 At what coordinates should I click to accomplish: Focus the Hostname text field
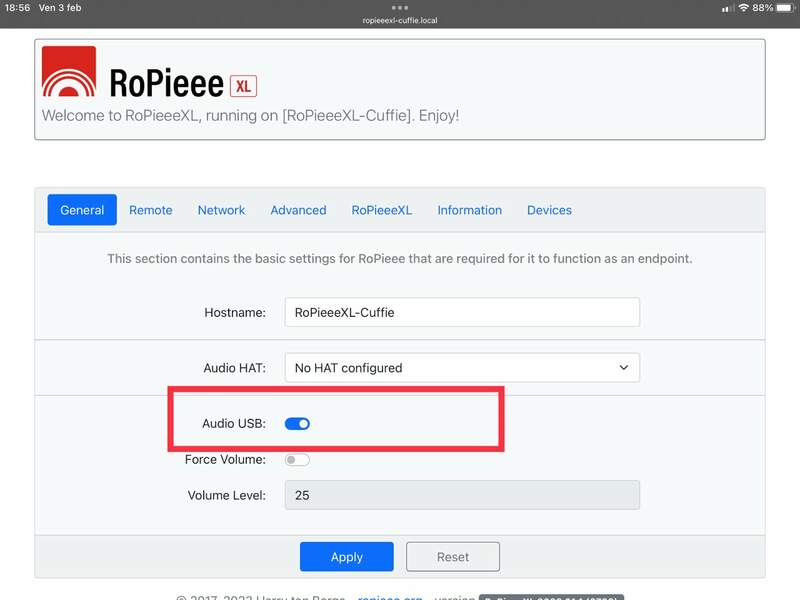pyautogui.click(x=462, y=312)
